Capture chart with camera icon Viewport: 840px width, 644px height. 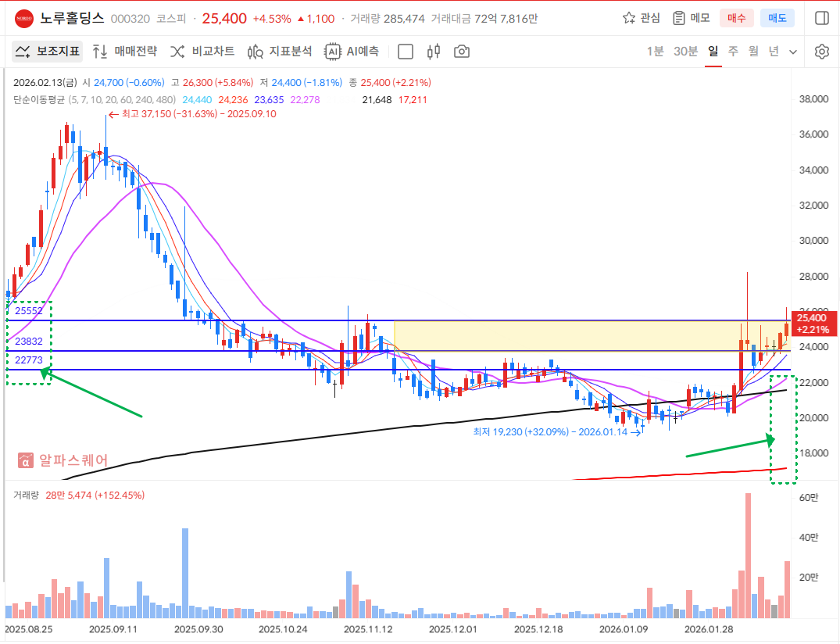tap(462, 52)
